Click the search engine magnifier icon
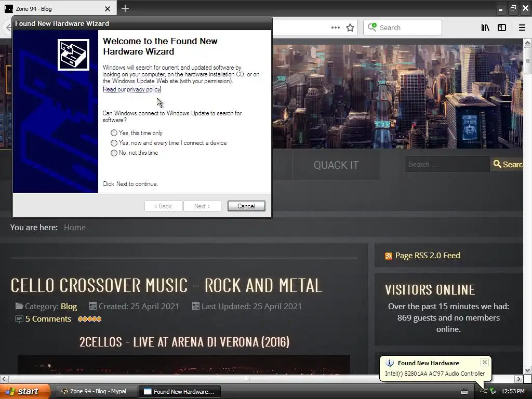The width and height of the screenshot is (532, 399). coord(372,27)
